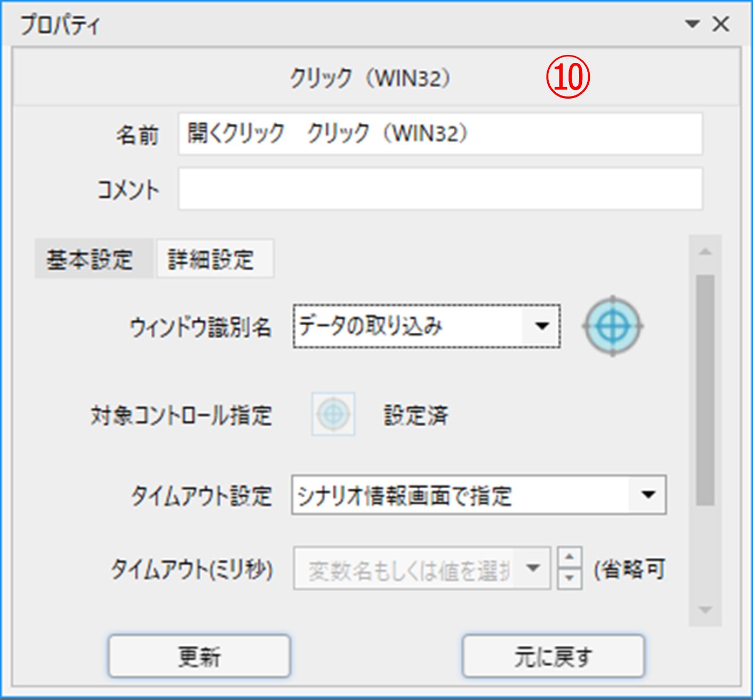Close the プロパティ panel
This screenshot has height=700, width=753.
[721, 24]
